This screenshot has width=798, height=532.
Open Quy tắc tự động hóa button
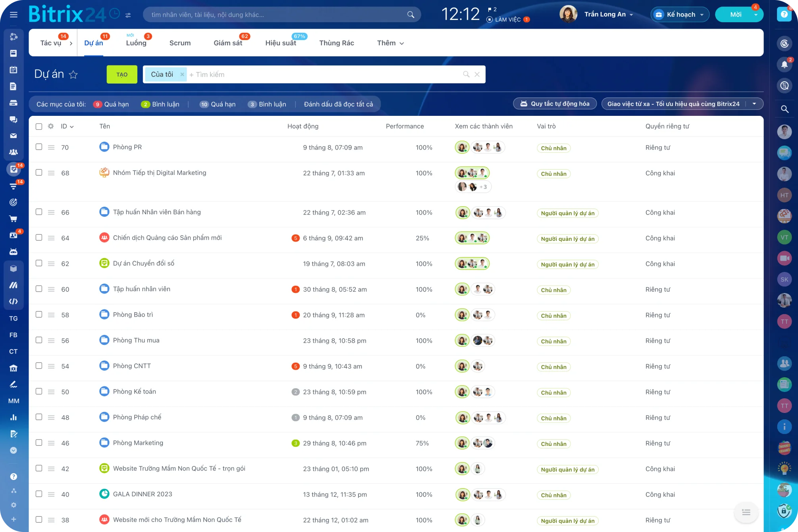pos(555,104)
